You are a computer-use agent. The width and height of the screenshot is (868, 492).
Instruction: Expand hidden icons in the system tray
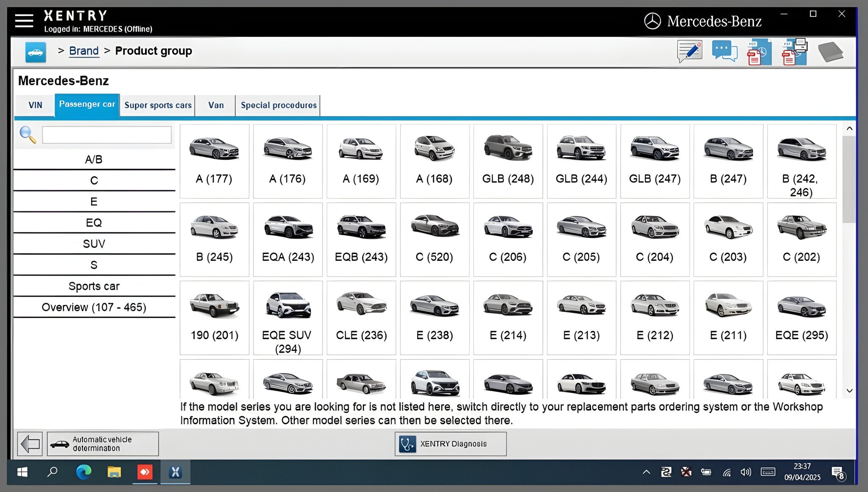tap(646, 472)
